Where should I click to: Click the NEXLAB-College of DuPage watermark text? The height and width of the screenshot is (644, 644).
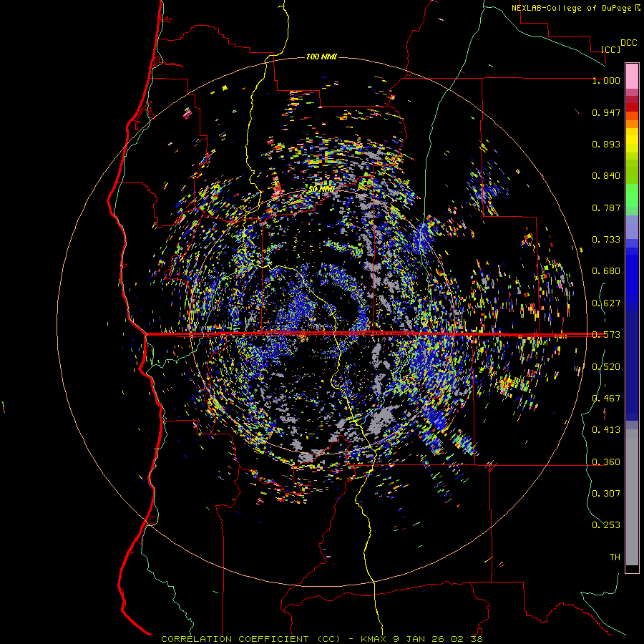571,8
